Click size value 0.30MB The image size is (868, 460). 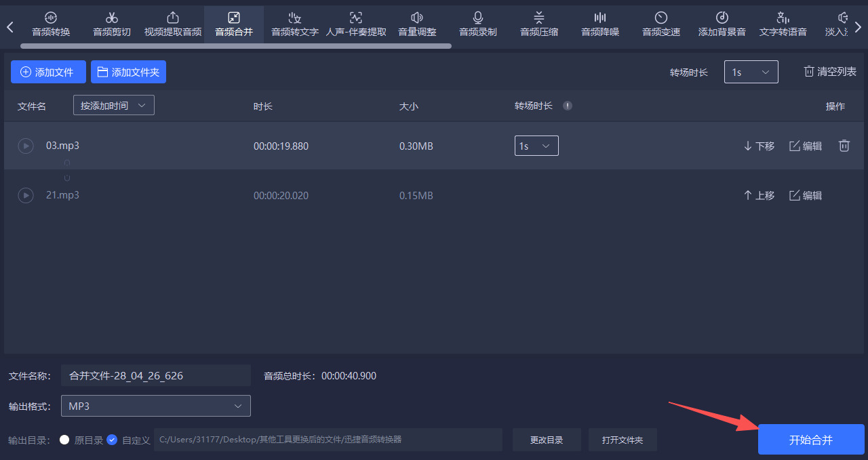point(416,146)
